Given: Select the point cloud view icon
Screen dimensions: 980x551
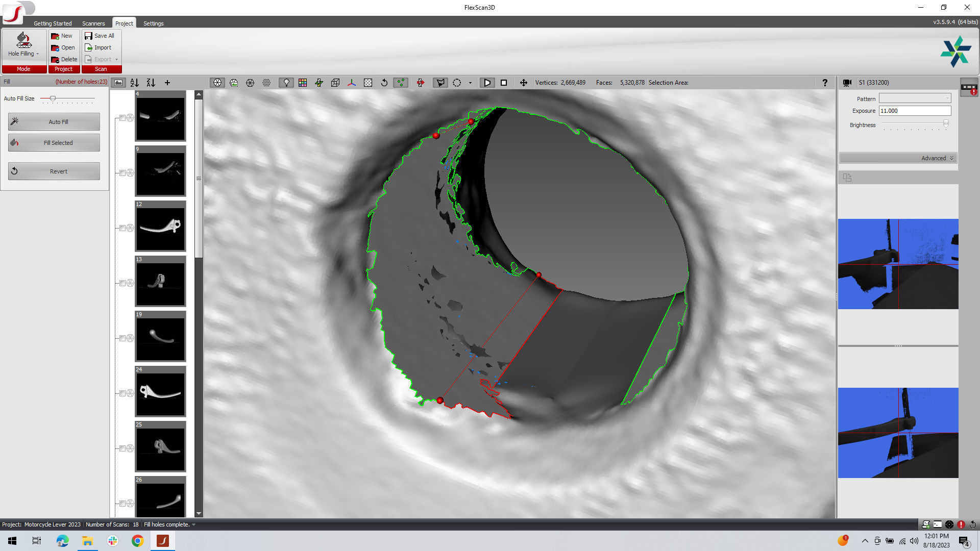Looking at the screenshot, I should [266, 82].
